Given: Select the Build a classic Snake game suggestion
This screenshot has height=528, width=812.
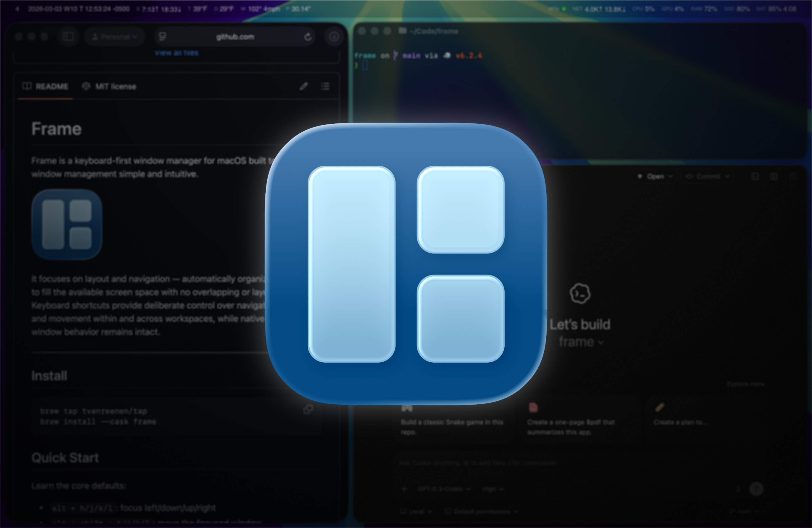Looking at the screenshot, I should coord(452,422).
